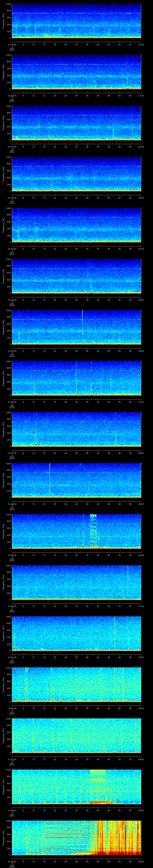
Task: Click the "10:32:00" start time label
Action: tap(12, 708)
